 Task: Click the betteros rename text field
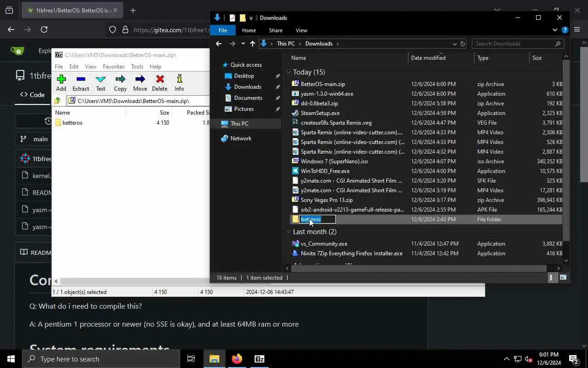(x=317, y=219)
